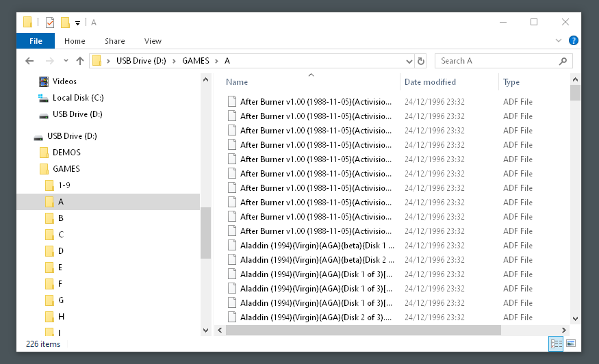Screen dimensions: 599x364
Task: Expand the ribbon with the chevron
Action: [559, 40]
